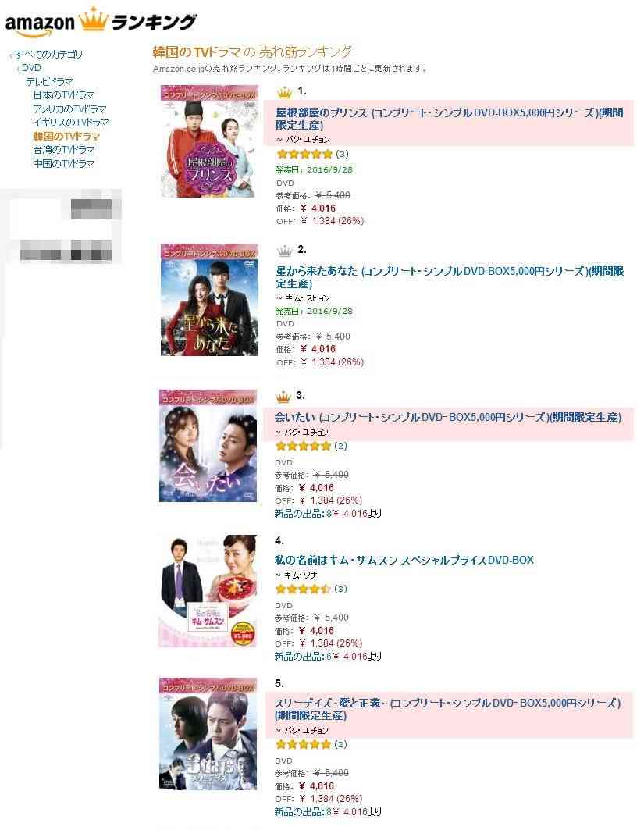The width and height of the screenshot is (644, 830).
Task: Click the bronze crown beside rank 3
Action: (x=283, y=396)
